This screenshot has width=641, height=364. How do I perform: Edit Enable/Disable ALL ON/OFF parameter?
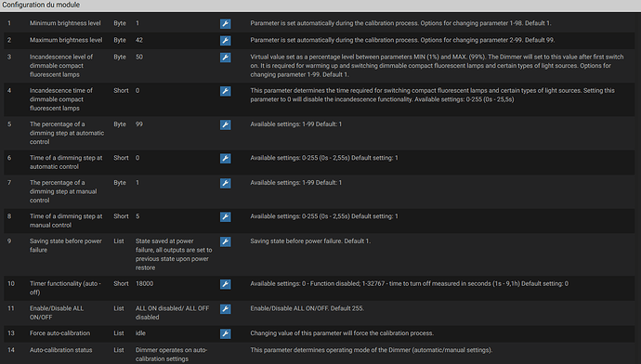(225, 309)
